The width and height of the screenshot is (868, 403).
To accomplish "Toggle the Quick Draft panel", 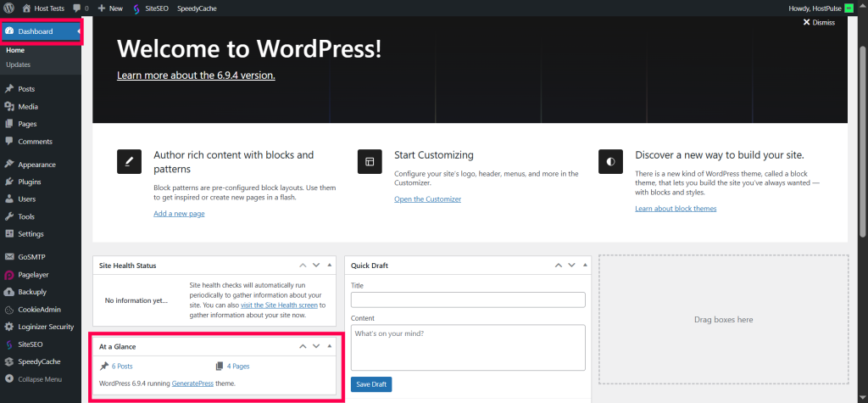I will 583,266.
